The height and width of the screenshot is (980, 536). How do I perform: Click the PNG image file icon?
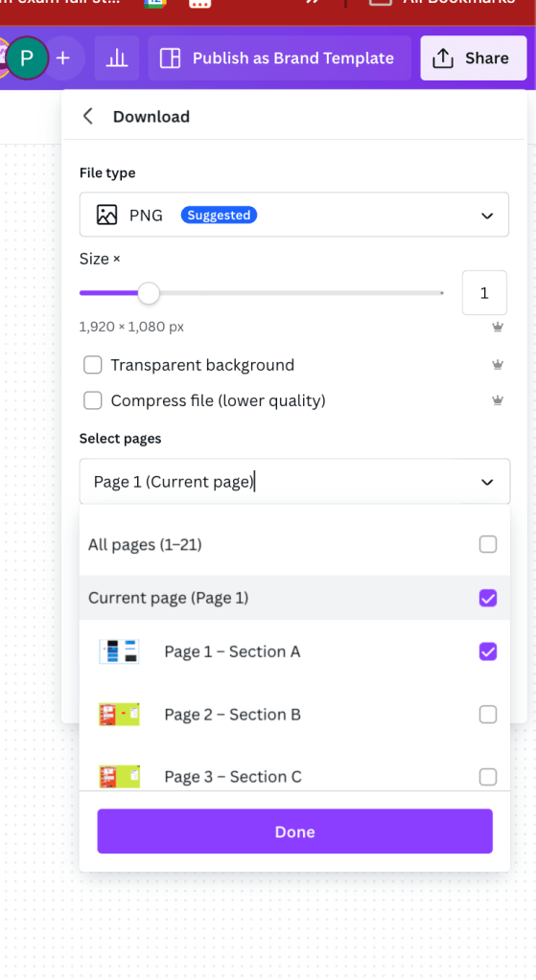point(107,215)
